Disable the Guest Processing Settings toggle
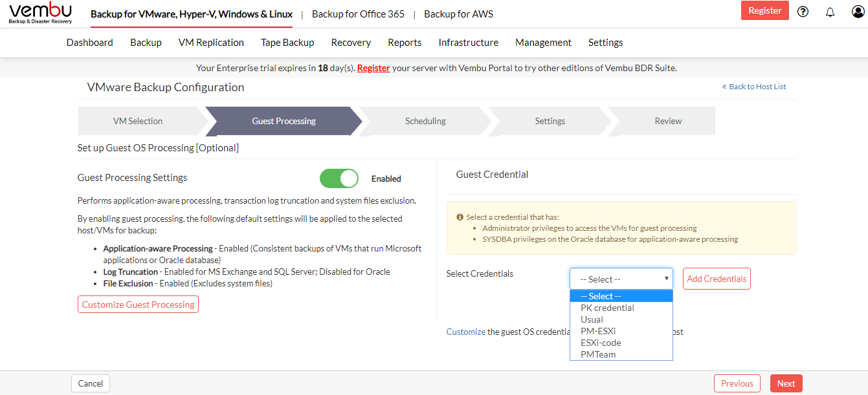This screenshot has height=395, width=868. pos(339,178)
